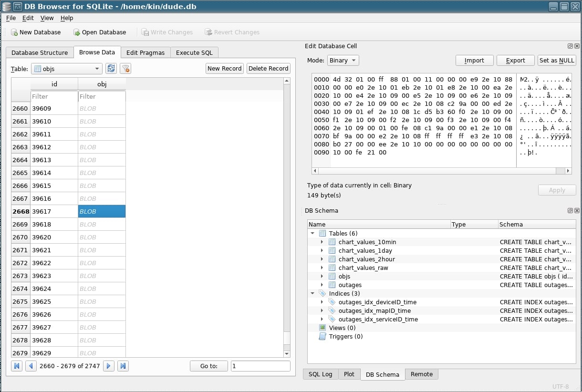Viewport: 582px width, 392px height.
Task: Click the Go to: button
Action: pyautogui.click(x=208, y=366)
